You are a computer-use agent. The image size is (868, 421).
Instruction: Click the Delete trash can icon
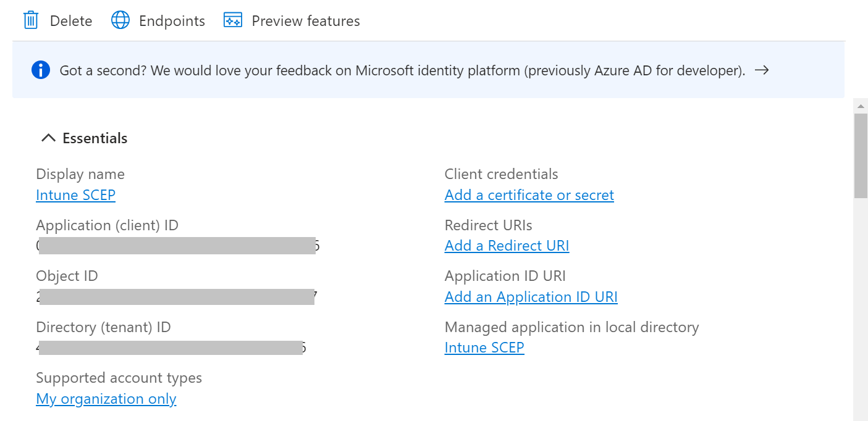click(30, 20)
